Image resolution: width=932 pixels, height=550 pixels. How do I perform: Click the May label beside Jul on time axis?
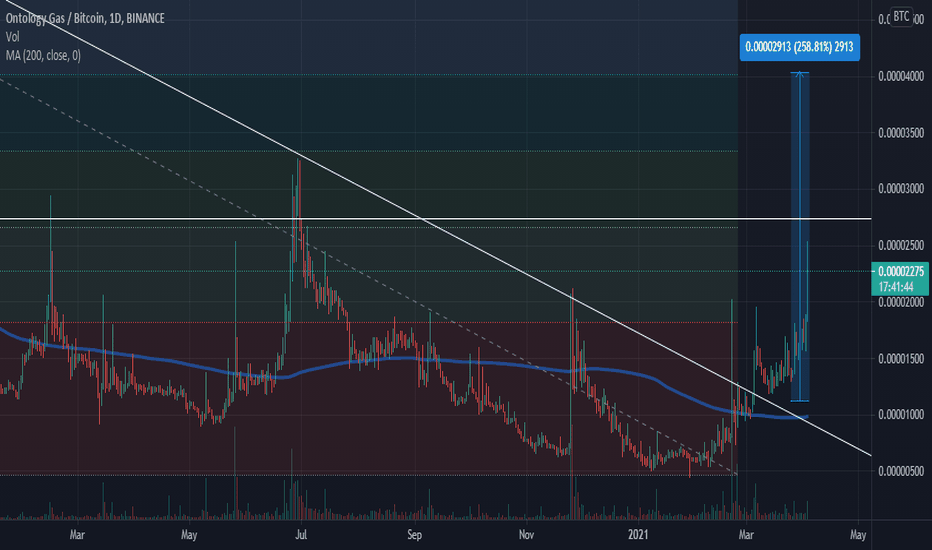tap(188, 535)
